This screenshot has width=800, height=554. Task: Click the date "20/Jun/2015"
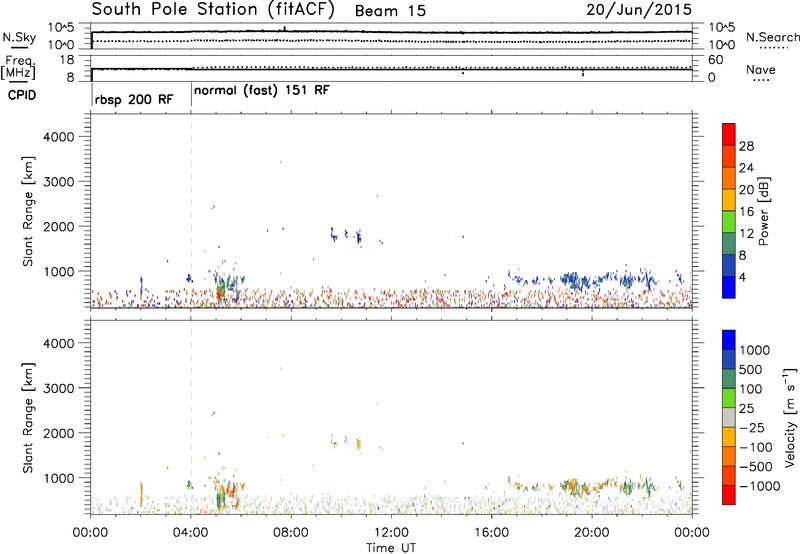pos(639,10)
